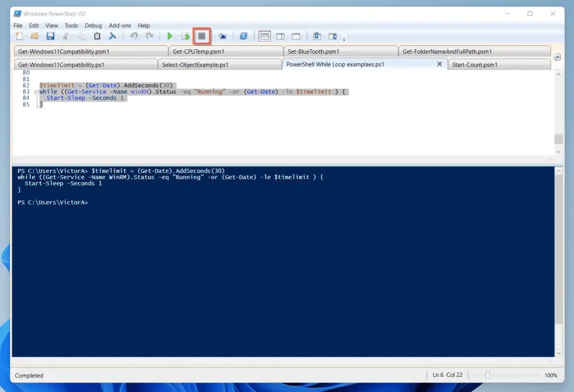Toggle Show Script Pane Maximized
The height and width of the screenshot is (392, 574).
point(295,36)
